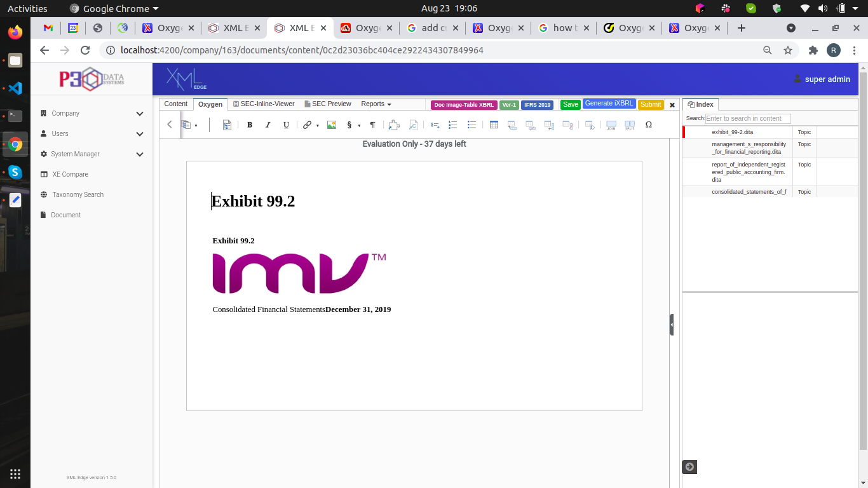Select the Index panel tab
This screenshot has height=488, width=868.
(x=700, y=104)
